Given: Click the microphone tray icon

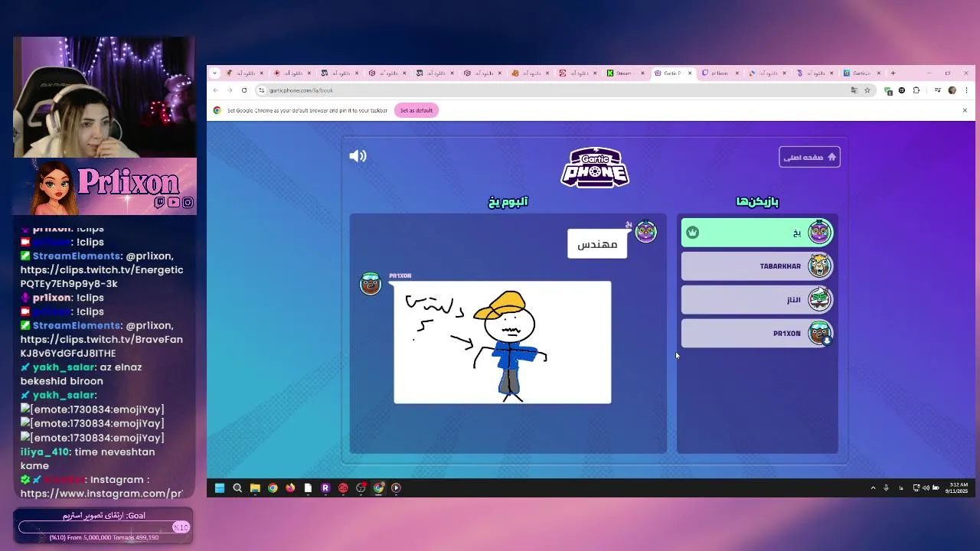Looking at the screenshot, I should click(x=886, y=487).
